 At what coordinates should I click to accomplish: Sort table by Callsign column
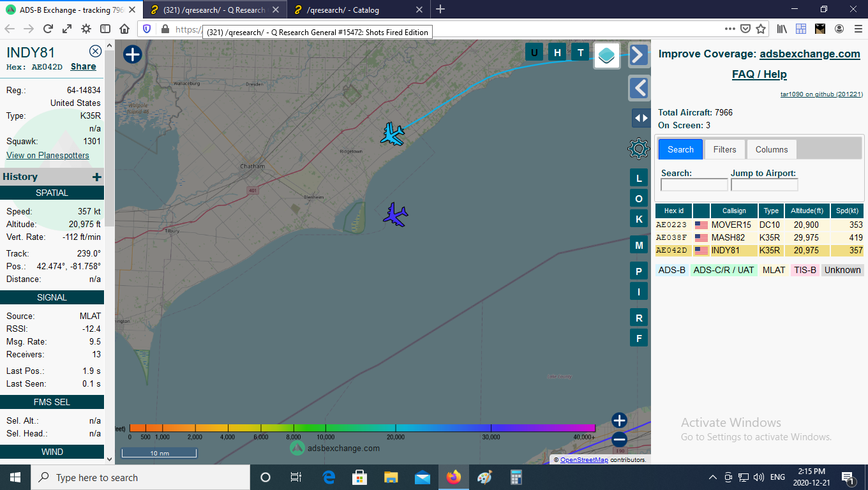coord(734,211)
